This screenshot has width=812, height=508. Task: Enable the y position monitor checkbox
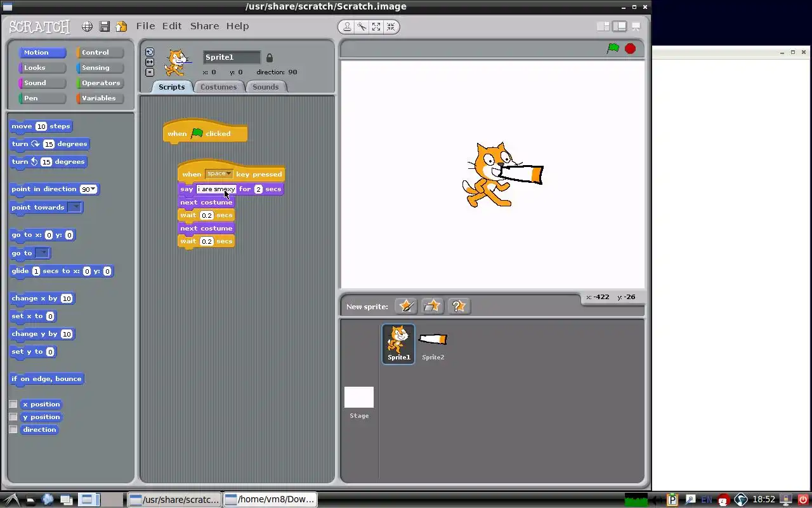13,417
